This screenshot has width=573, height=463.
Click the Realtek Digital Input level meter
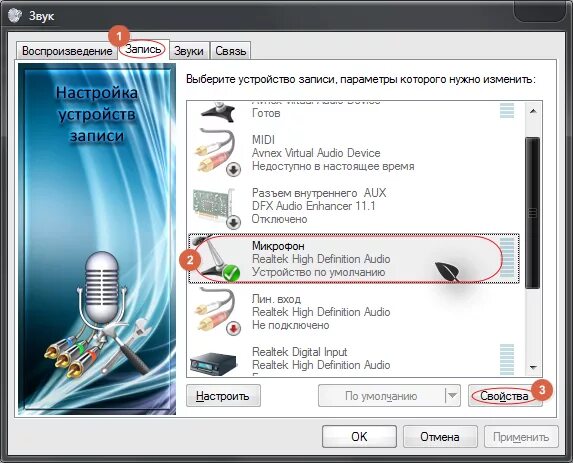[507, 359]
